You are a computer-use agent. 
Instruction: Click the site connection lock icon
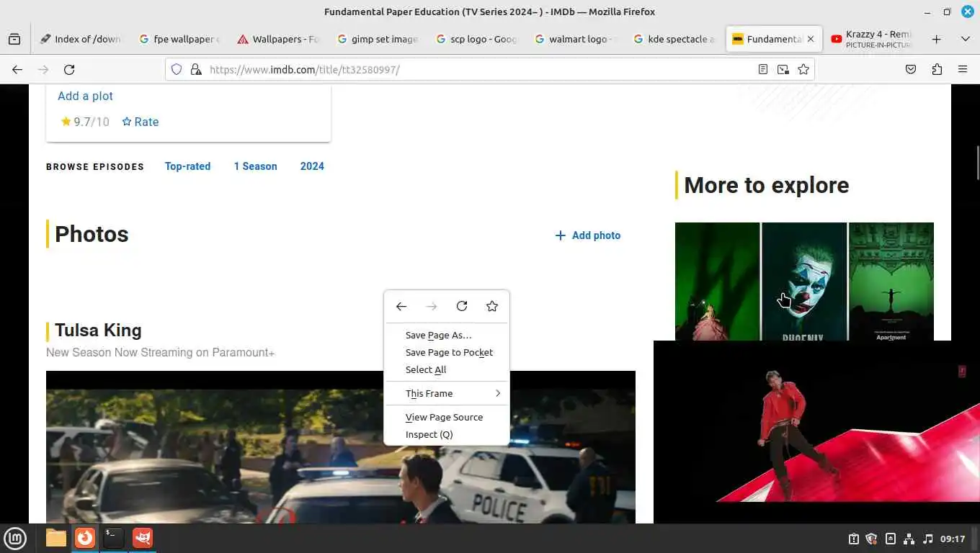tap(195, 70)
